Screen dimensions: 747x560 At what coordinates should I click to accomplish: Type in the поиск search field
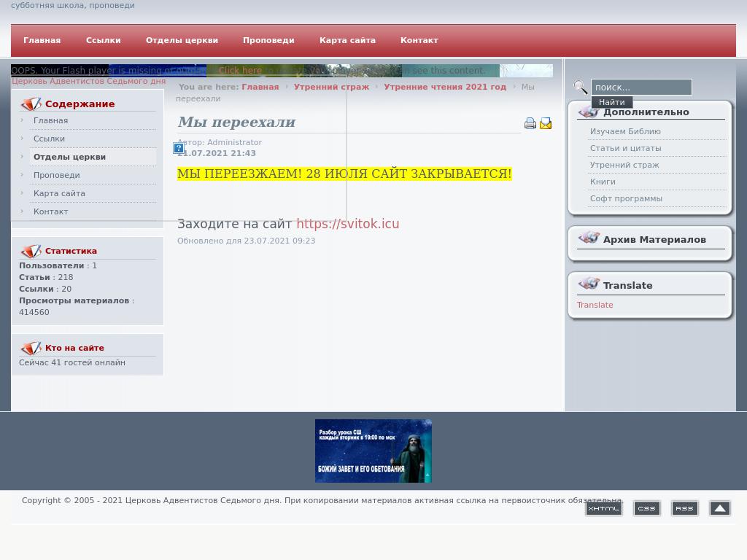(x=640, y=87)
